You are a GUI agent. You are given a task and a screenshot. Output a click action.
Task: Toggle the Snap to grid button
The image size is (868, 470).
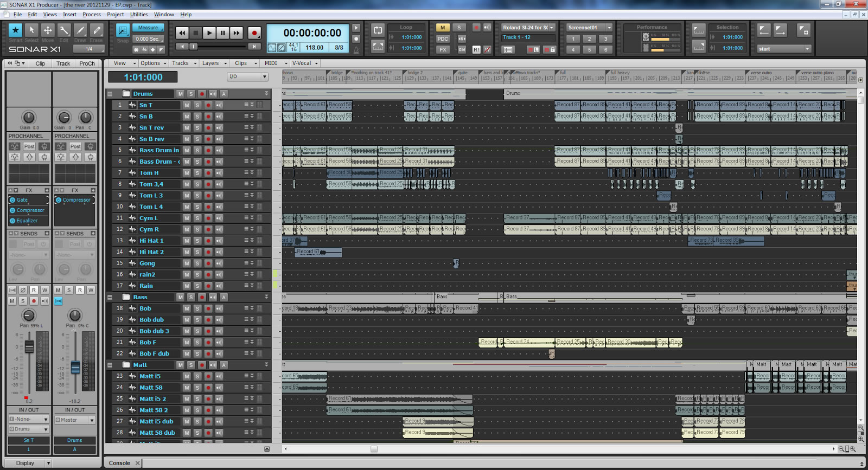[x=123, y=30]
